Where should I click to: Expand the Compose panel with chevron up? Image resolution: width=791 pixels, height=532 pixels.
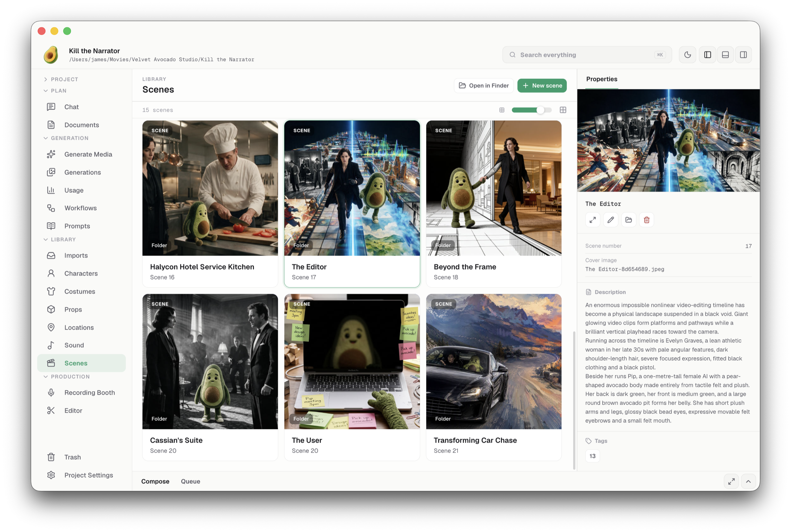(748, 482)
